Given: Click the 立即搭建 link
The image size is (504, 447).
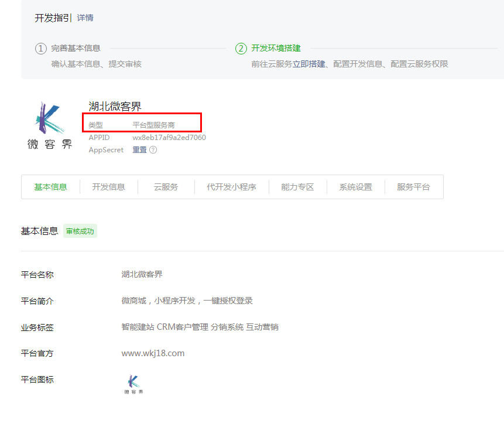Looking at the screenshot, I should click(308, 64).
